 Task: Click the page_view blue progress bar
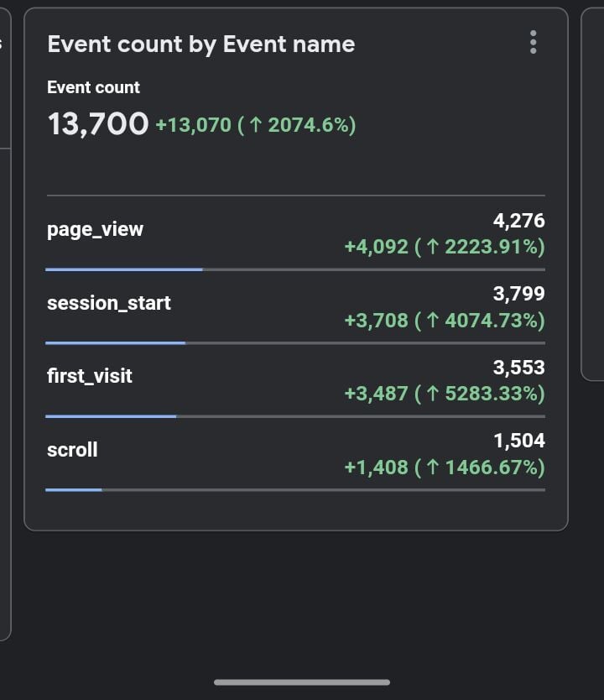click(x=124, y=269)
